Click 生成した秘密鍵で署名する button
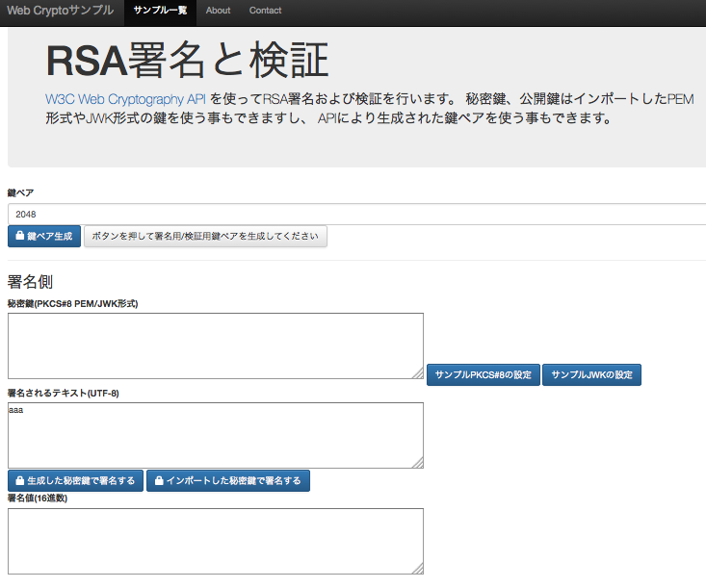 [x=76, y=481]
